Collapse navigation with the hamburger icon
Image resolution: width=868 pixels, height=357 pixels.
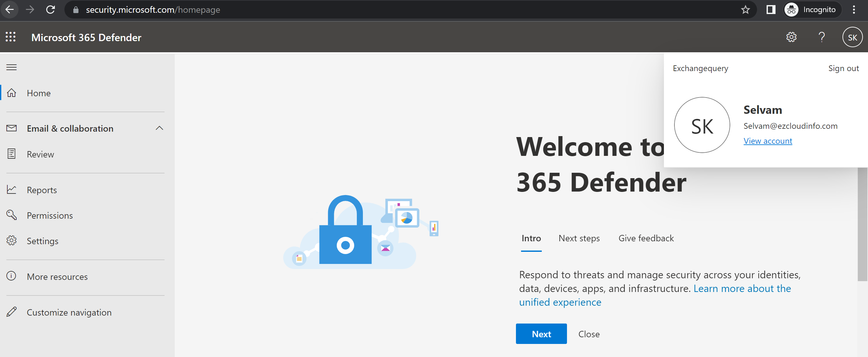click(11, 67)
